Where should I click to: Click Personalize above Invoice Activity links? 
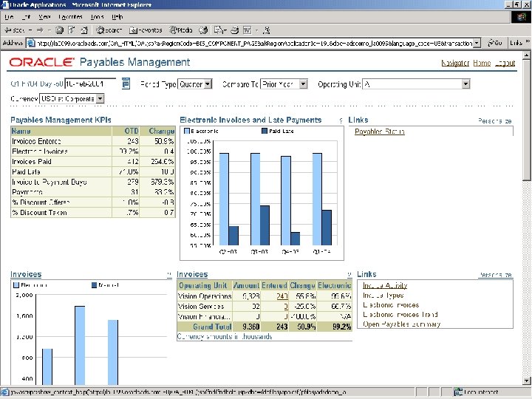[495, 275]
